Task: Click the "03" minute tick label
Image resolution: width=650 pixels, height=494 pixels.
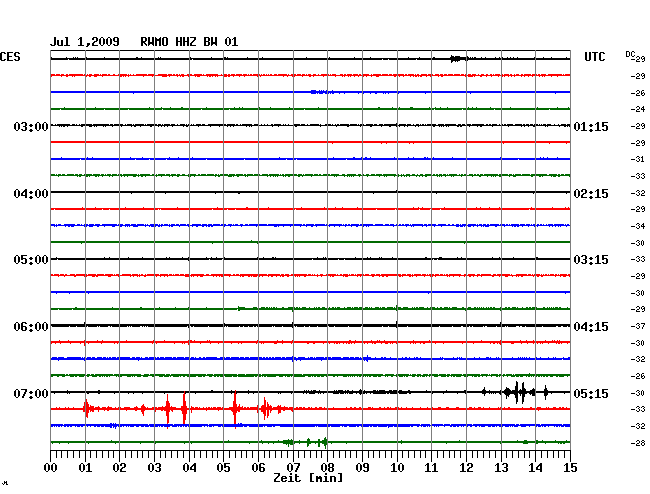Action: 154,468
